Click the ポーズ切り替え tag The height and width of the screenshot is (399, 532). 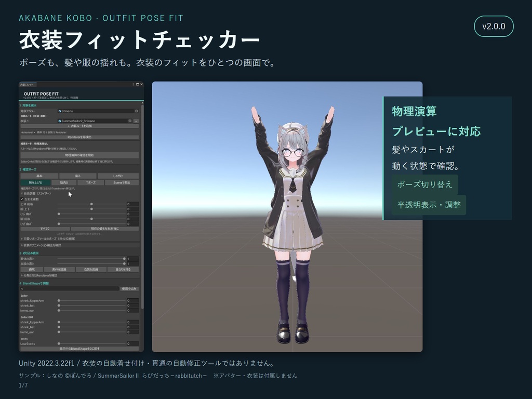point(425,184)
